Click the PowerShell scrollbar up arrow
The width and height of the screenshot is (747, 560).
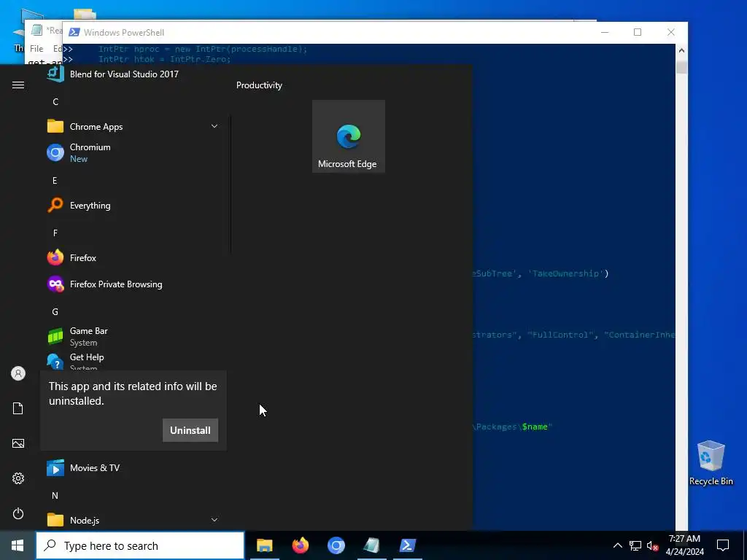(681, 50)
